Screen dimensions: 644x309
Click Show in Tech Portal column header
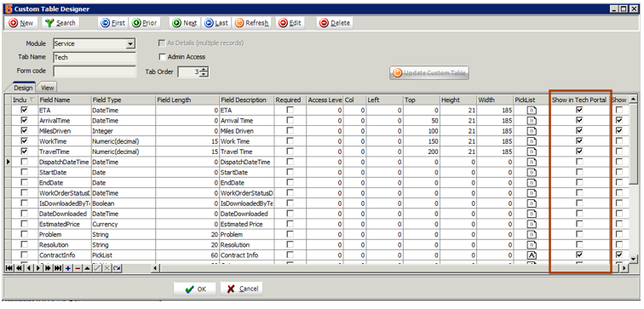point(579,100)
